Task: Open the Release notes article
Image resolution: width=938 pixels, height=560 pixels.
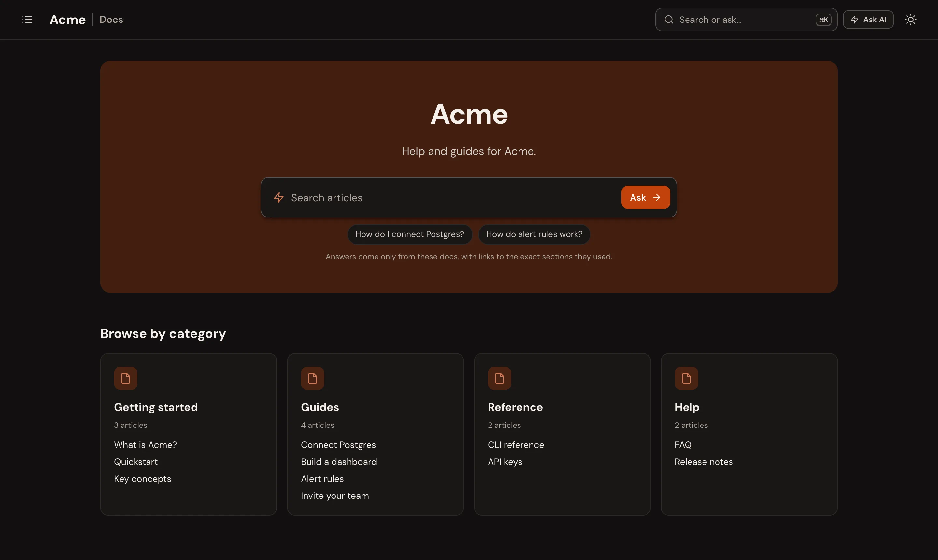Action: 703,462
